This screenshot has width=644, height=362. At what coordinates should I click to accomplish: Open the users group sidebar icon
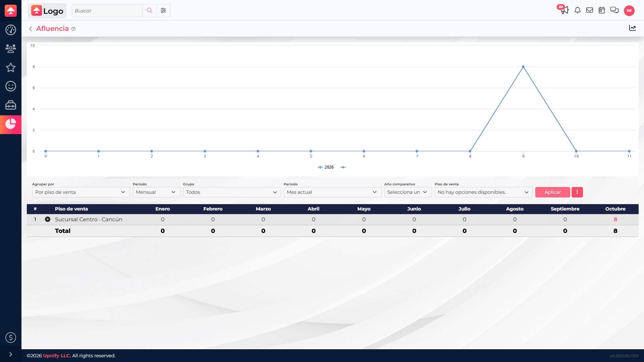[x=11, y=49]
